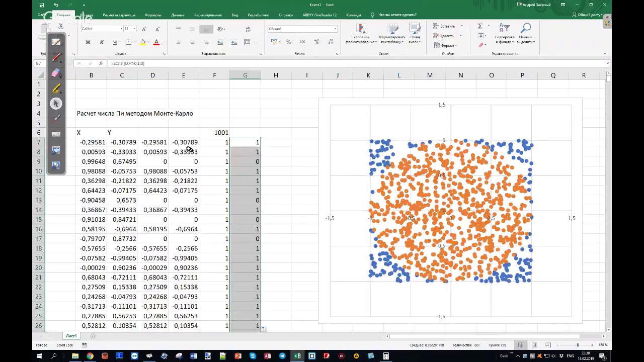
Task: Switch to Page Layout view in status bar
Action: pyautogui.click(x=534, y=345)
